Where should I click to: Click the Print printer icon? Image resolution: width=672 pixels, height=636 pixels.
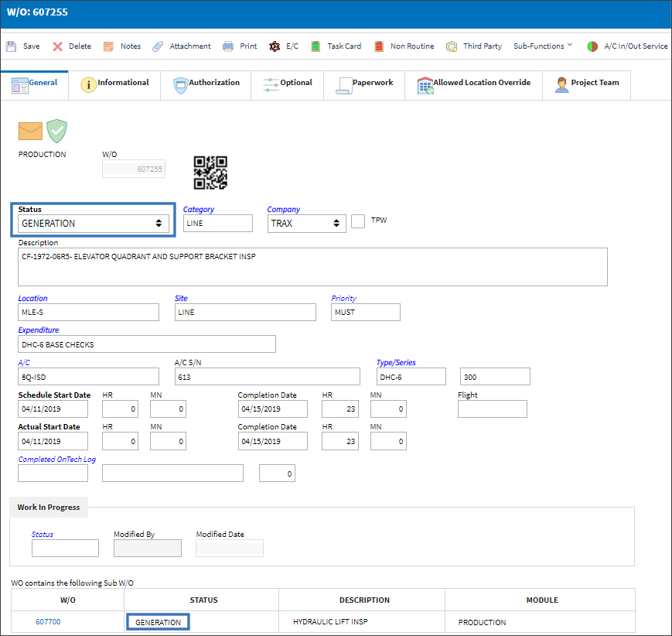point(228,46)
